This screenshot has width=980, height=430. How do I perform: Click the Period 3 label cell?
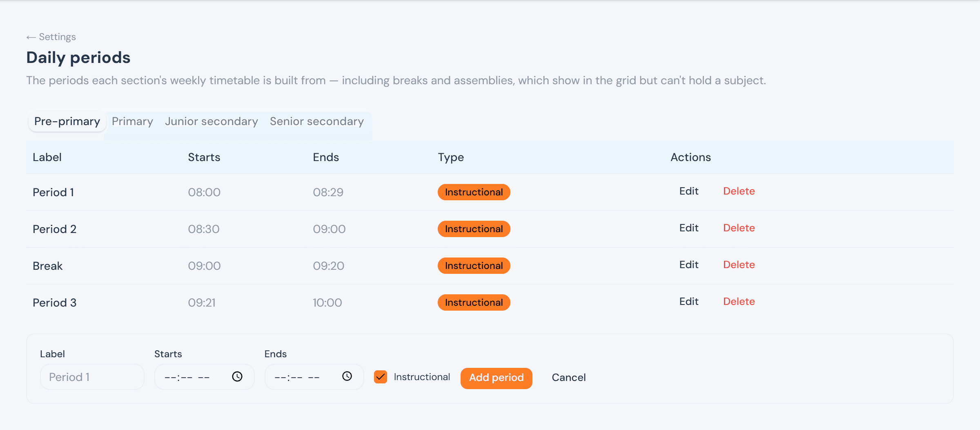55,303
